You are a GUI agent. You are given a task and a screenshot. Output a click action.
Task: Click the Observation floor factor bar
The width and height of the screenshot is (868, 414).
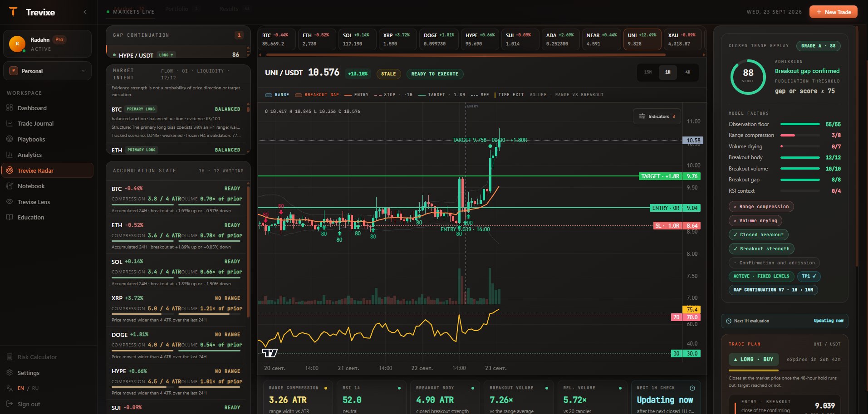coord(800,124)
